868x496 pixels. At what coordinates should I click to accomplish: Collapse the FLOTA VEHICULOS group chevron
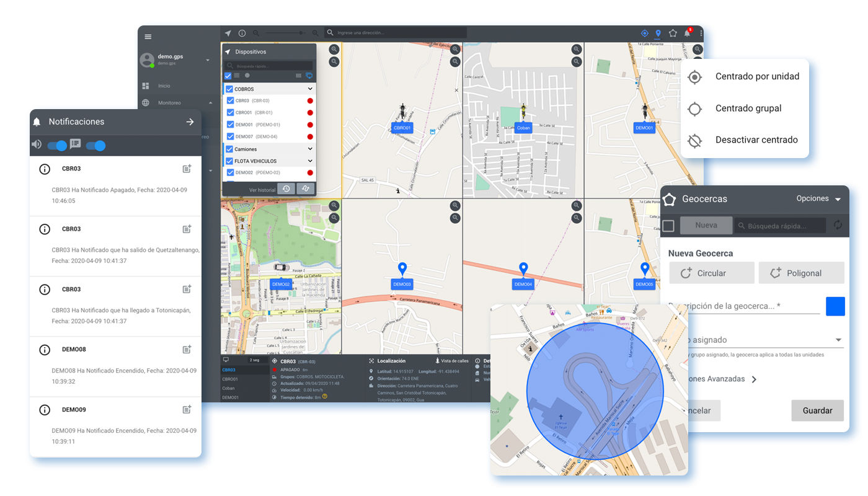[x=311, y=161]
